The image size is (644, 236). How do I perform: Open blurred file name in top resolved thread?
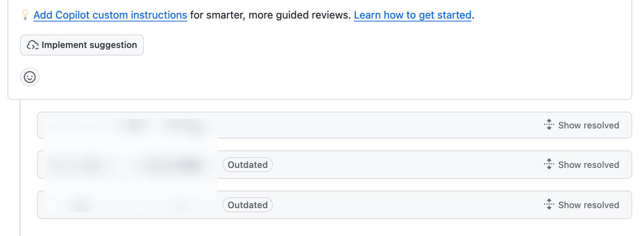click(x=161, y=125)
